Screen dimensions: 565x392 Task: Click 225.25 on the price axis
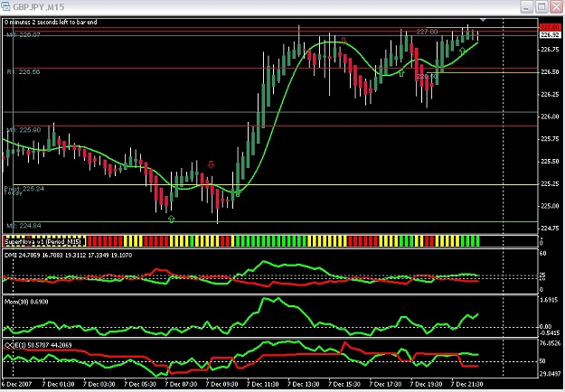pyautogui.click(x=550, y=184)
